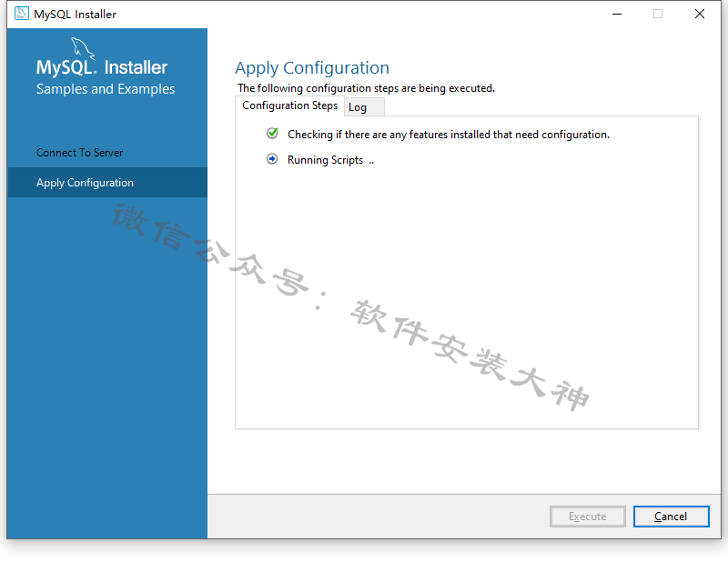
Task: Select the Configuration Steps tab
Action: coord(289,105)
